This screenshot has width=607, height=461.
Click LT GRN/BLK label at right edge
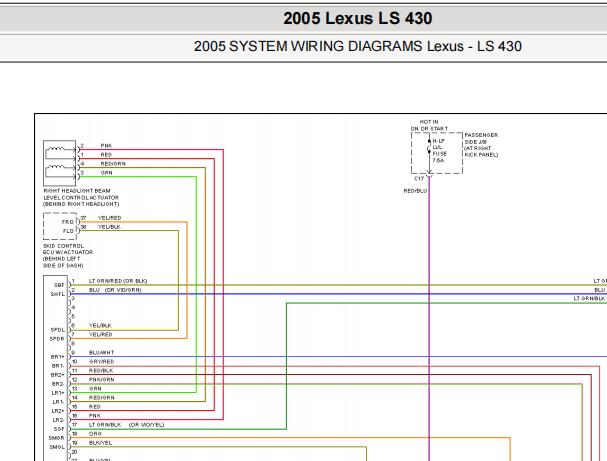589,298
